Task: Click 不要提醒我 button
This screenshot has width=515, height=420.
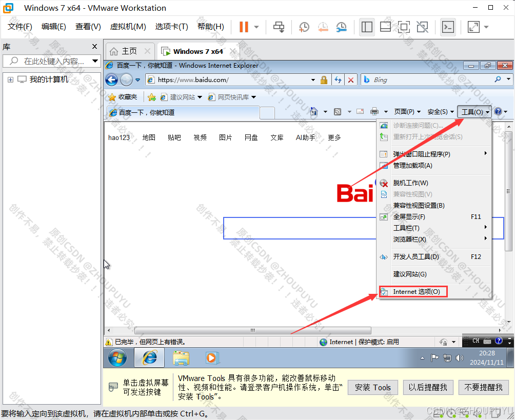Action: click(484, 388)
